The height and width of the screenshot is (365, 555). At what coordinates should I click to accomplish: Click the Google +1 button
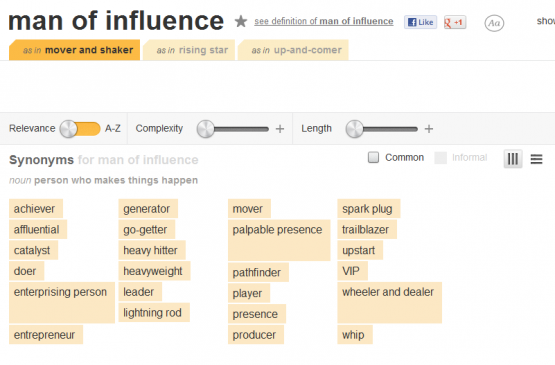point(455,22)
